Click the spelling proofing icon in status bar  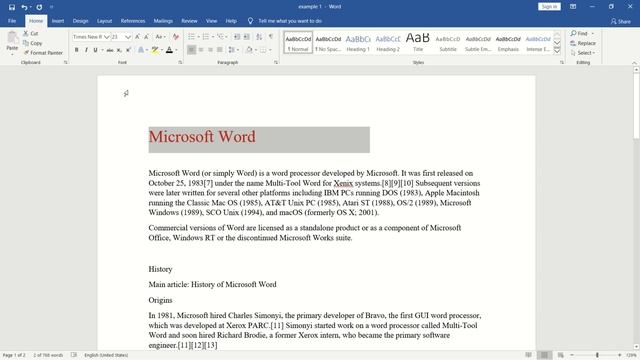[x=73, y=355]
